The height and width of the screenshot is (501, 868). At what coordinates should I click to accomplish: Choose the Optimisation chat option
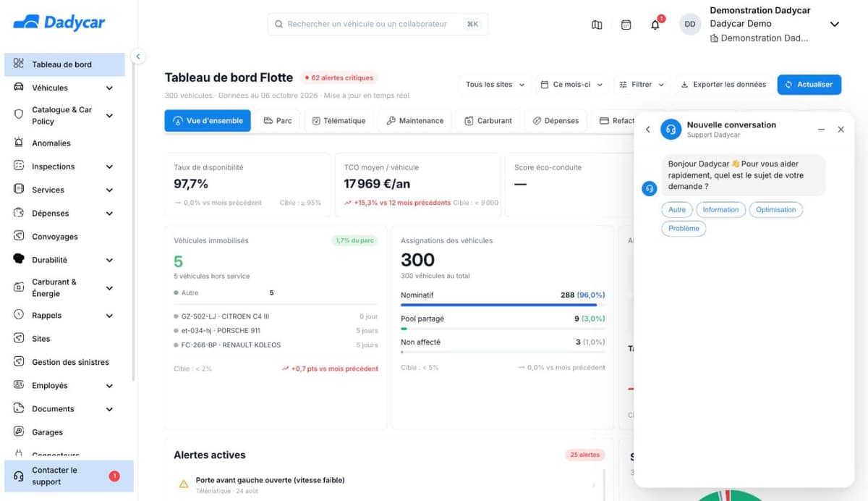[776, 210]
